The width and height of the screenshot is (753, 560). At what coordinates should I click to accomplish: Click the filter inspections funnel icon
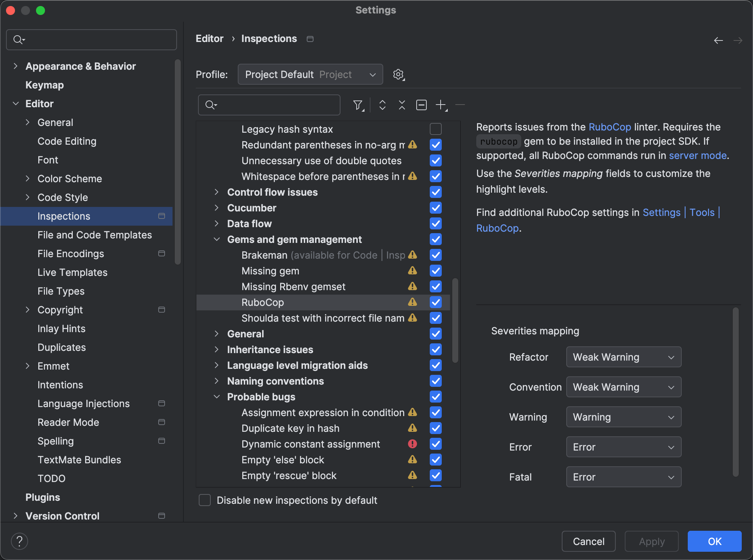[x=358, y=105]
